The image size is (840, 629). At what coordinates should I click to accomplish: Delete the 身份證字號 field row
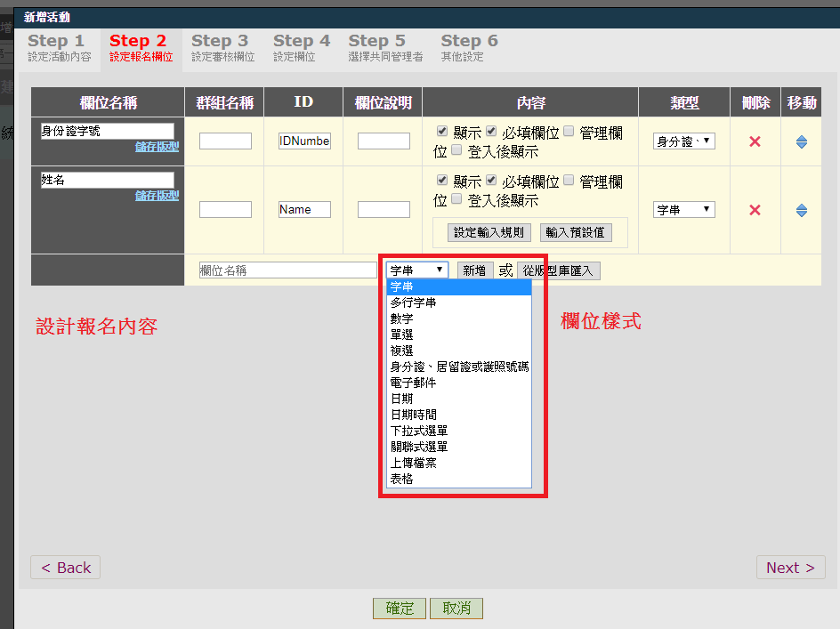tap(755, 141)
